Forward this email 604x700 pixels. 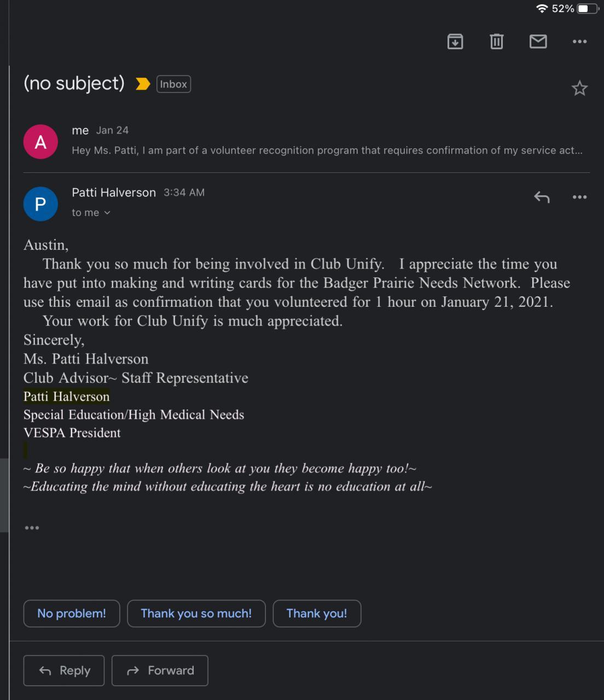[x=160, y=670]
